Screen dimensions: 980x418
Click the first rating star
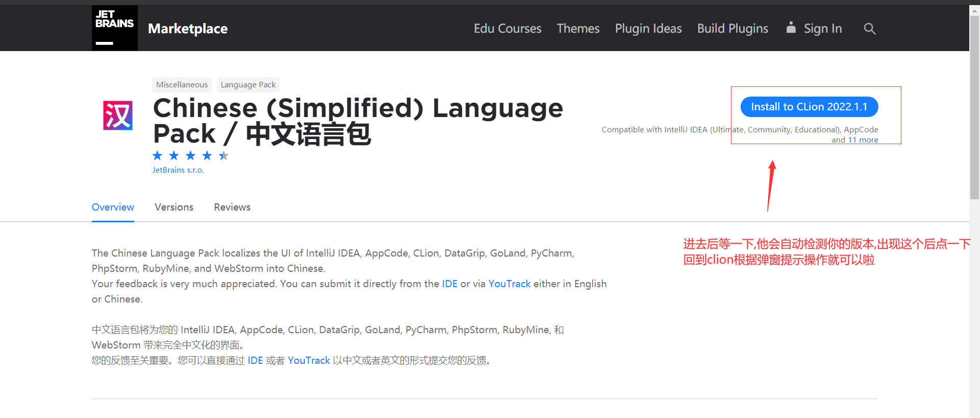[158, 156]
